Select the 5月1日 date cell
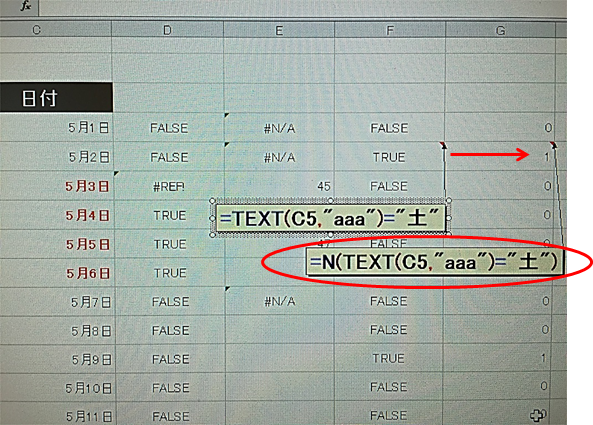Viewport: 593px width, 425px height. (56, 127)
